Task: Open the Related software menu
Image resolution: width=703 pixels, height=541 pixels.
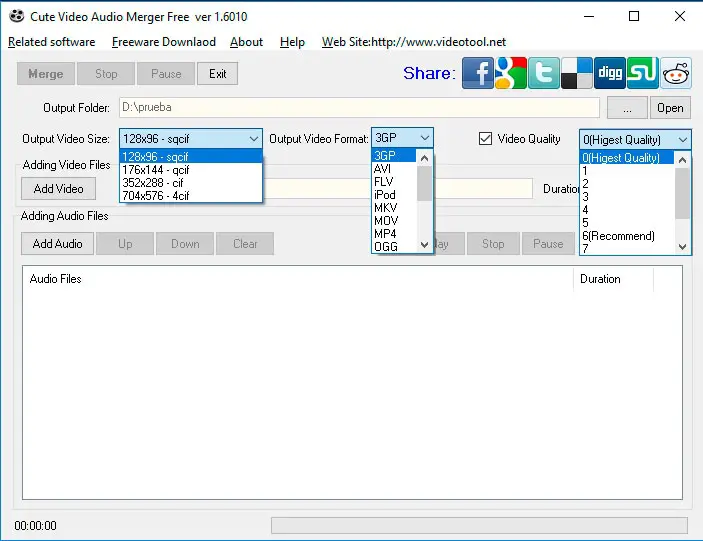Action: [52, 42]
